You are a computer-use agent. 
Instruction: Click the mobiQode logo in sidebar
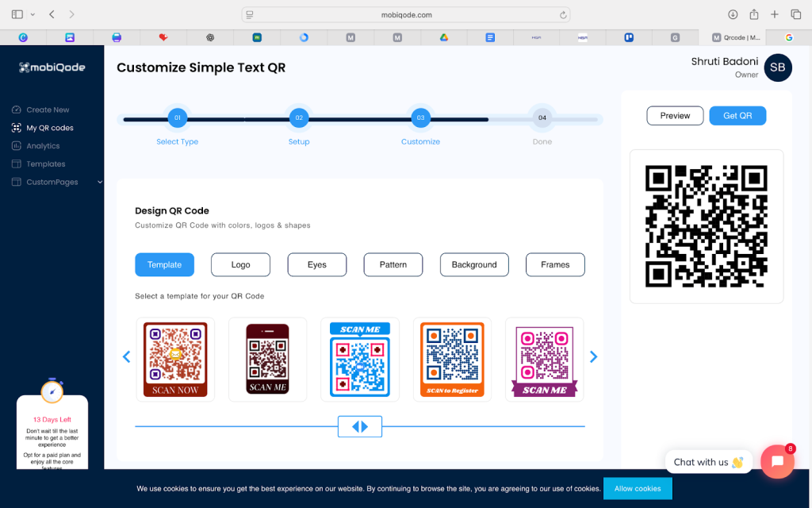point(52,67)
